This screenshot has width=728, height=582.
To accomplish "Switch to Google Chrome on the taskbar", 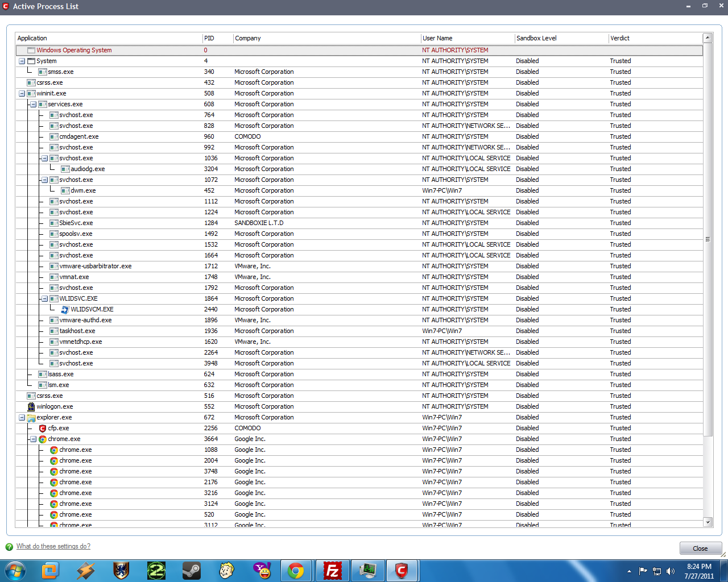I will tap(296, 571).
